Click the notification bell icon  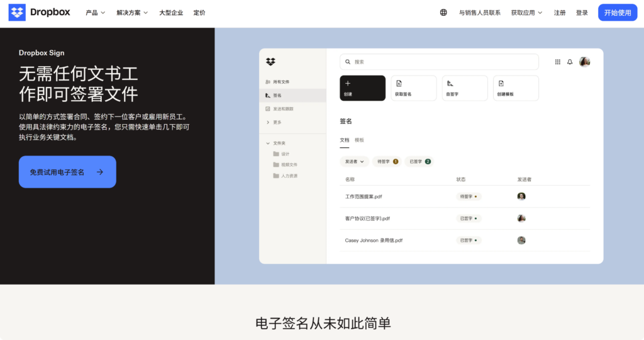click(570, 62)
